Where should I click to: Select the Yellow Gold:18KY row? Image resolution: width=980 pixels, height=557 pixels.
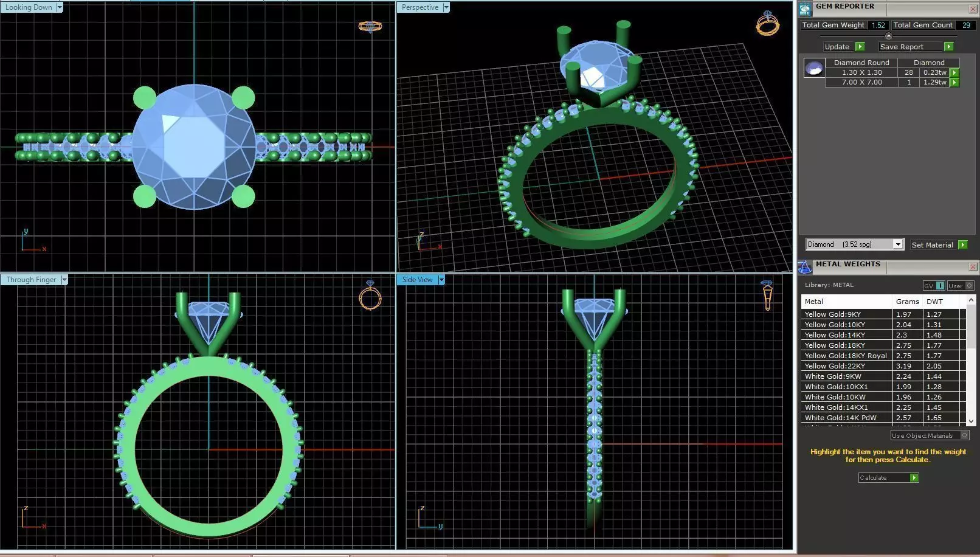click(x=883, y=345)
